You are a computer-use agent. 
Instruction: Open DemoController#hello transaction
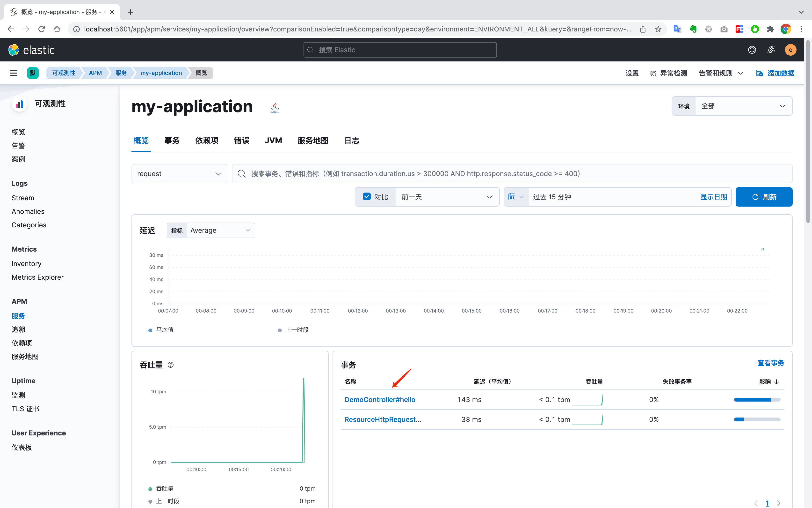[380, 400]
